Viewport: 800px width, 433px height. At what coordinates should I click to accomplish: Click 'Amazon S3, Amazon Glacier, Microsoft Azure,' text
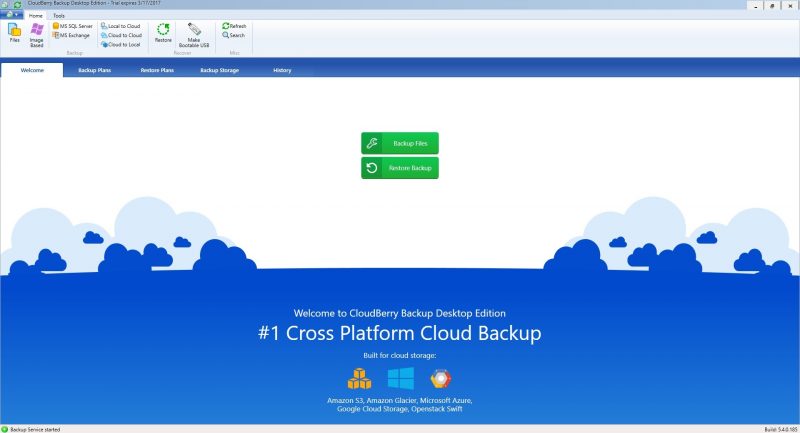coord(399,400)
